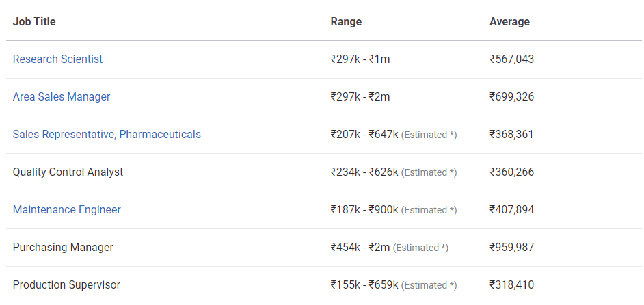
Task: Click the ₹407,894 average value
Action: click(x=512, y=210)
